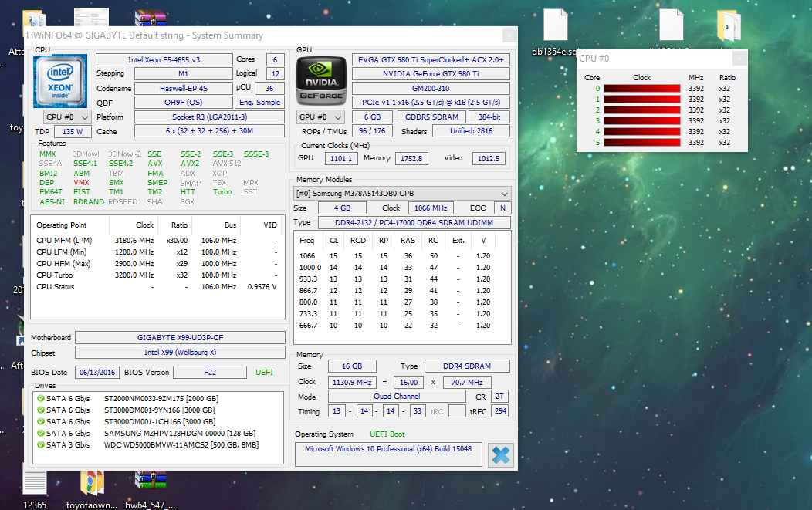
Task: Click the GM200-310 chip field
Action: [x=431, y=89]
